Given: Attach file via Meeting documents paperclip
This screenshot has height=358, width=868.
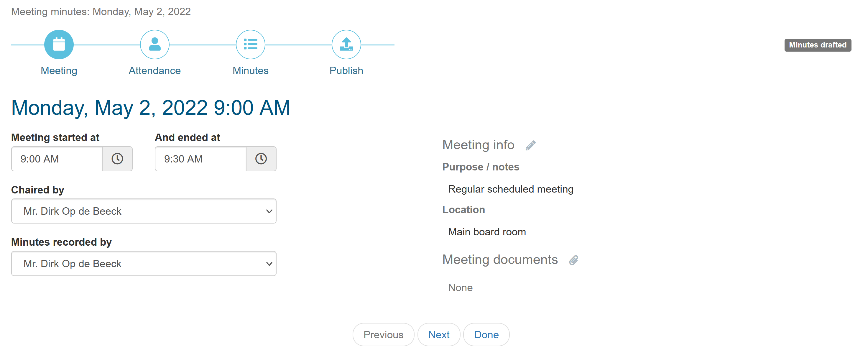Looking at the screenshot, I should pyautogui.click(x=573, y=260).
